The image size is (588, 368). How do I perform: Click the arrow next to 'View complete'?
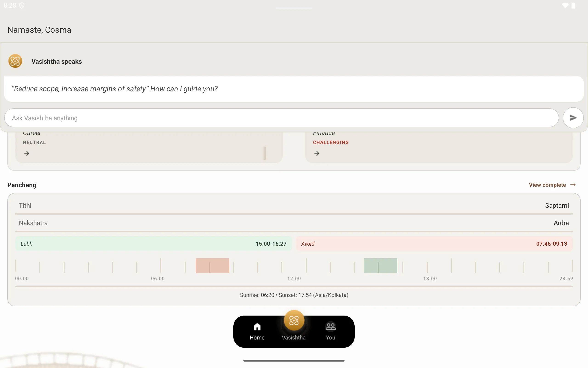[573, 185]
